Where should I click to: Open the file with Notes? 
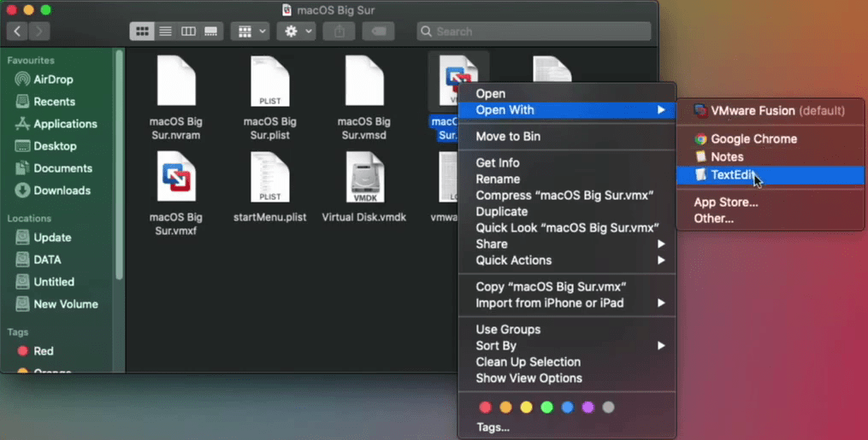click(x=770, y=157)
